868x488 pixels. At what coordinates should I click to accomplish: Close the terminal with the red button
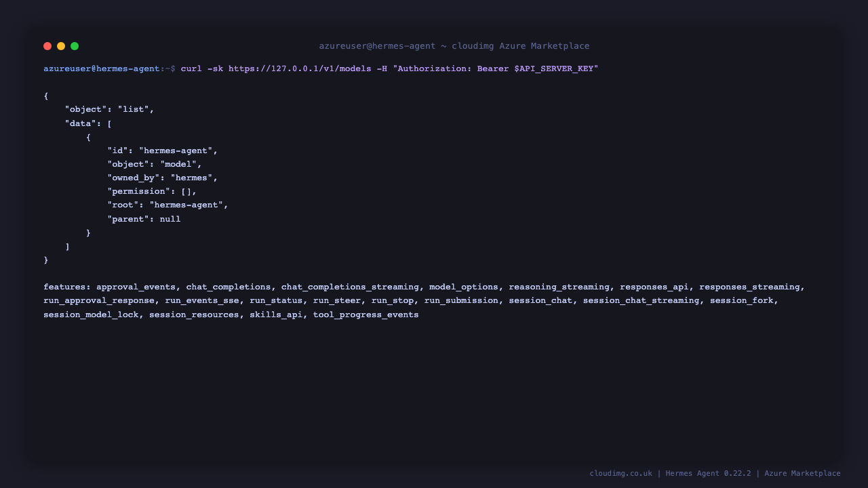tap(47, 46)
